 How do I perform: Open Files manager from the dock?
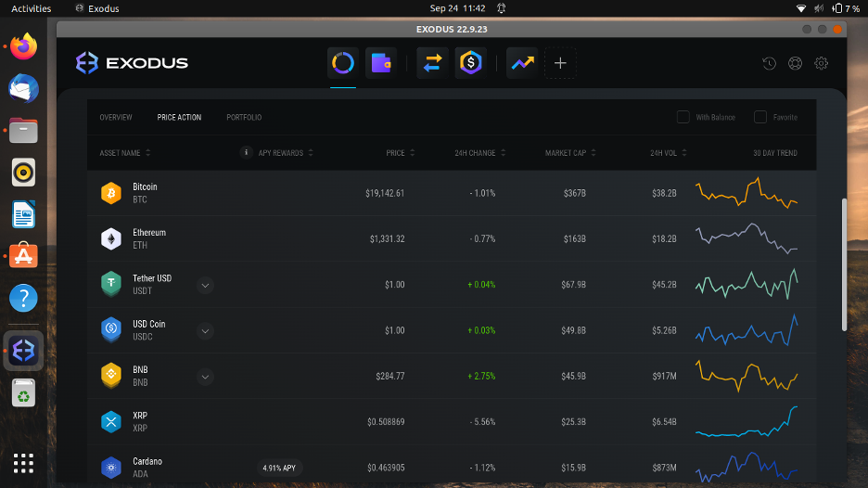[x=23, y=131]
